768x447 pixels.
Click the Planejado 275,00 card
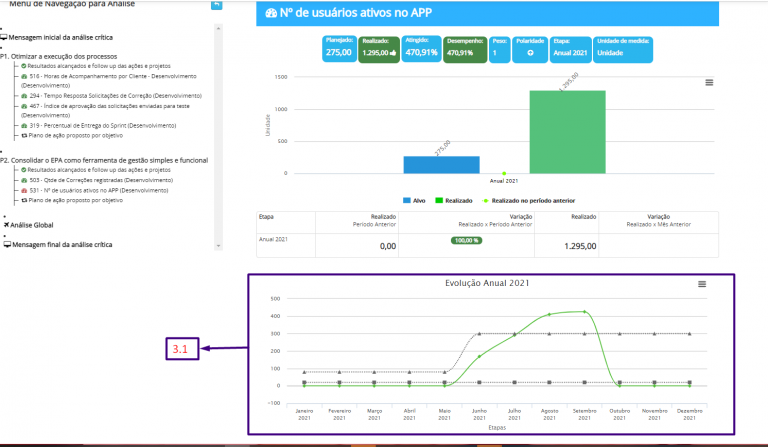click(339, 49)
